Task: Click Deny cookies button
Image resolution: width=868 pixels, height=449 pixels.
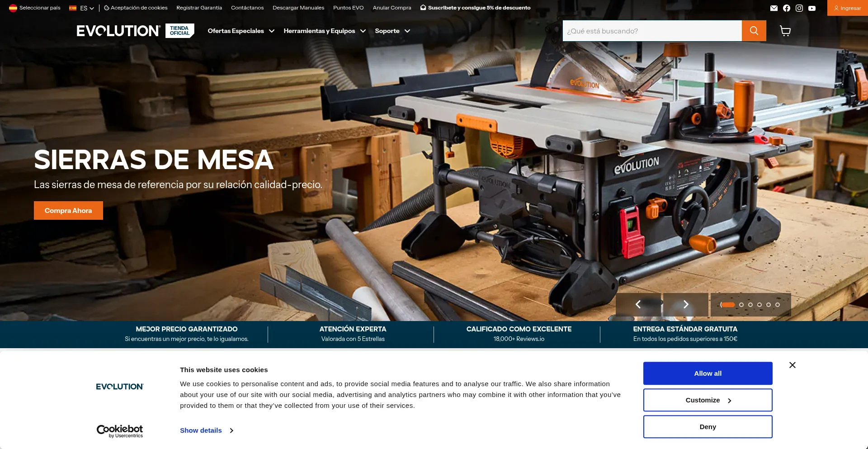Action: coord(708,427)
